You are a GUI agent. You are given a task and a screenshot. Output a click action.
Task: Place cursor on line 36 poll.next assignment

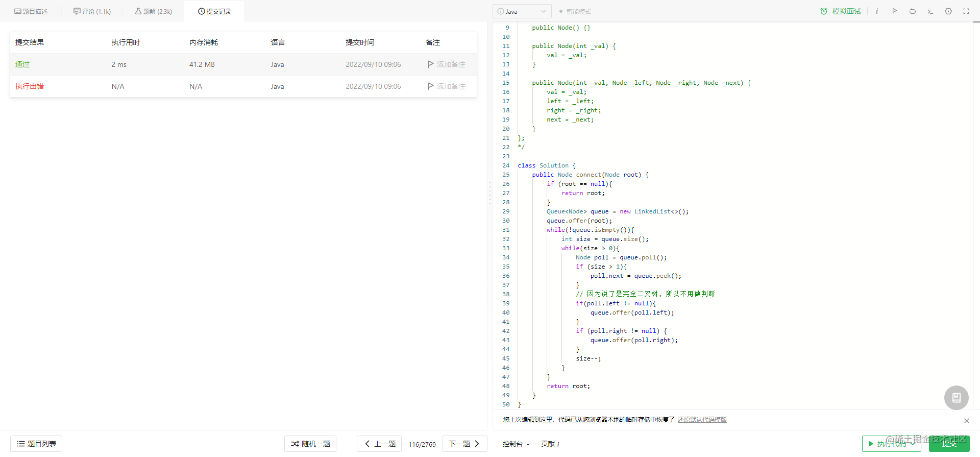click(x=635, y=276)
